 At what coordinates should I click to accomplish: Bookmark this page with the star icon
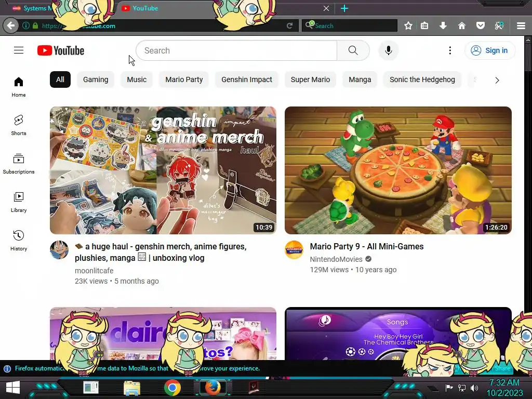[x=408, y=25]
